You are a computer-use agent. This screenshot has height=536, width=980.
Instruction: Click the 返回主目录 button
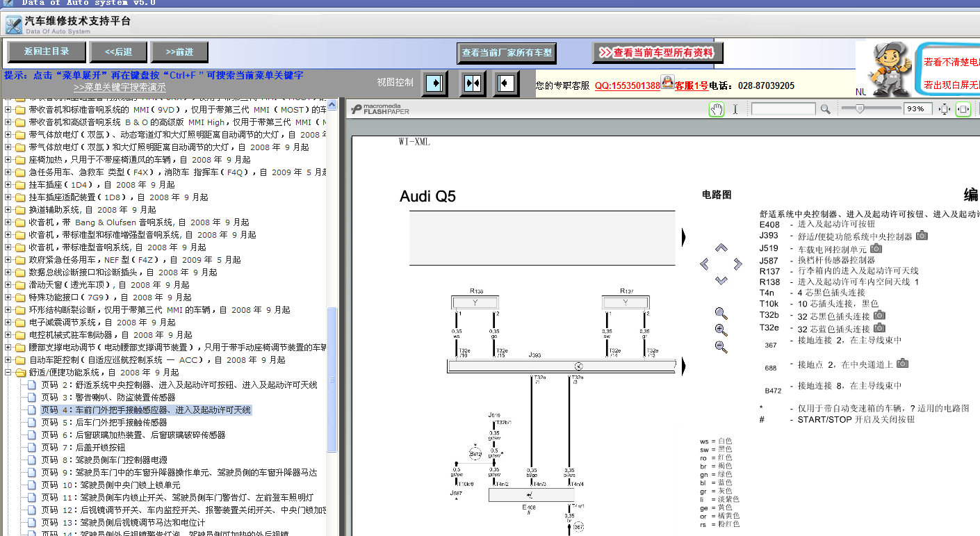pos(47,51)
